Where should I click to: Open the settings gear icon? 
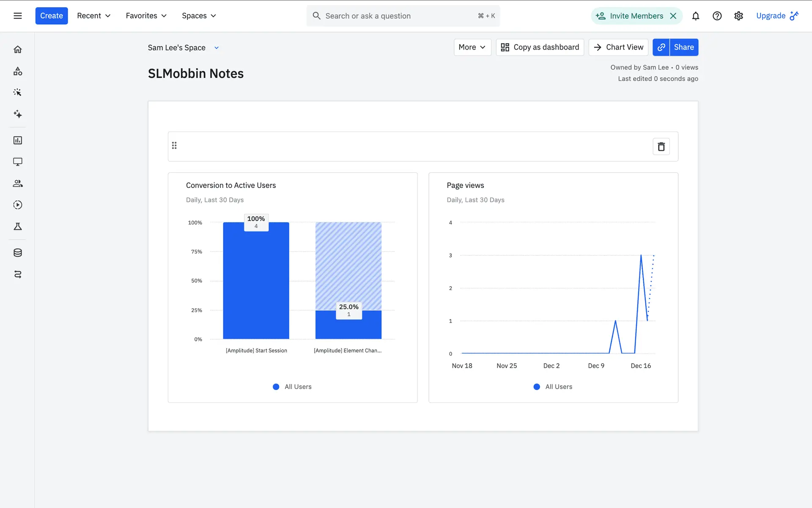(x=738, y=16)
